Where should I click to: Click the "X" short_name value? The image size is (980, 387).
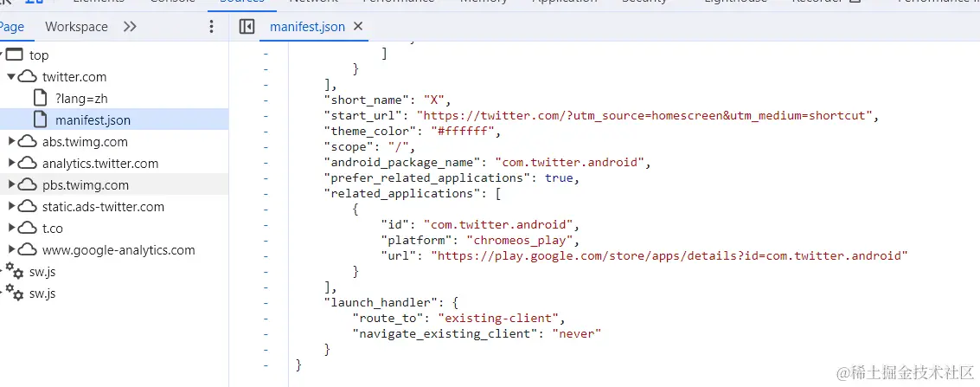click(x=433, y=100)
